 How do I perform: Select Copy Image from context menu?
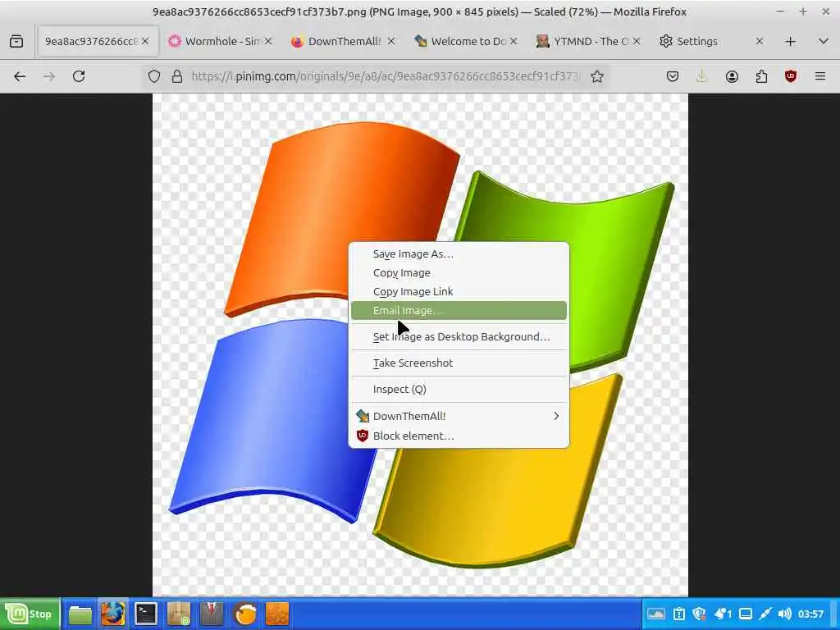pos(459,272)
